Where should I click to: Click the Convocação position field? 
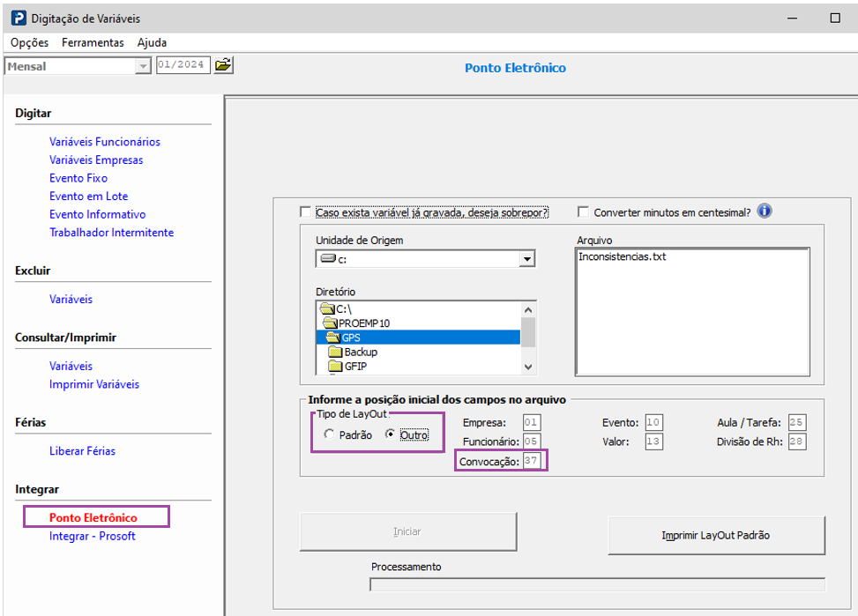[532, 461]
